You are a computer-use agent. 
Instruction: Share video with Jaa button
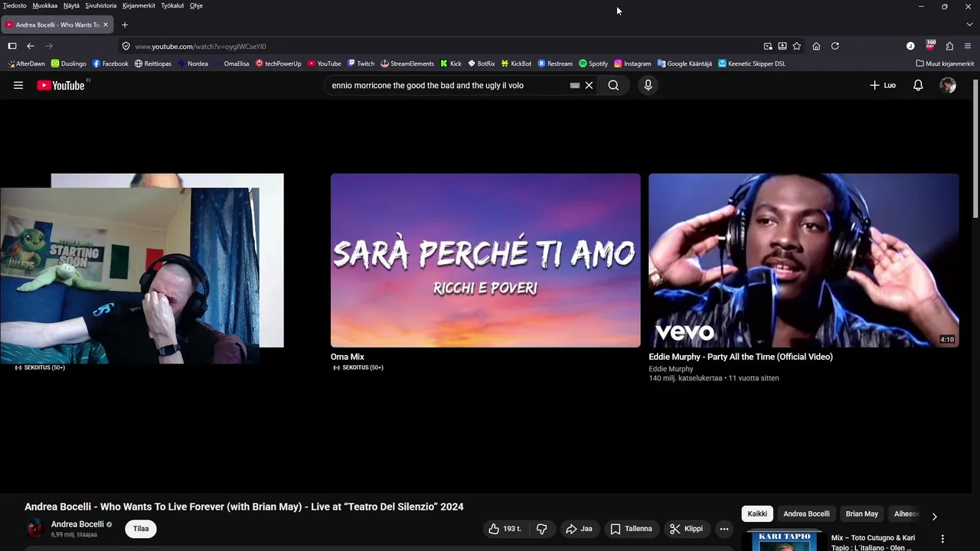coord(579,529)
